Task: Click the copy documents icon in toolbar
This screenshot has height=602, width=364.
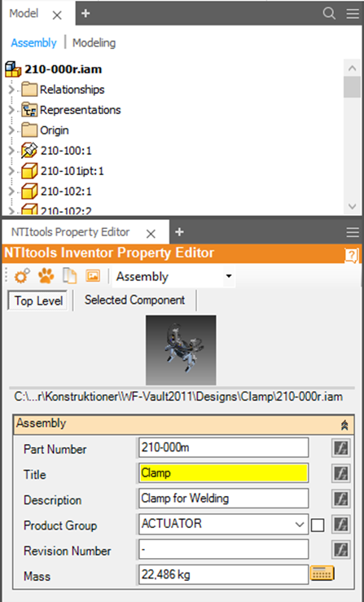Action: point(70,276)
